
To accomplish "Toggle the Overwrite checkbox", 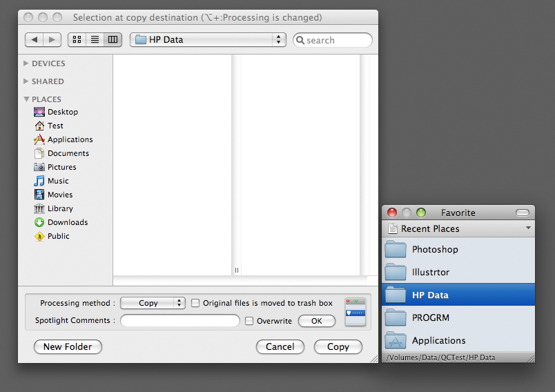I will [x=249, y=321].
